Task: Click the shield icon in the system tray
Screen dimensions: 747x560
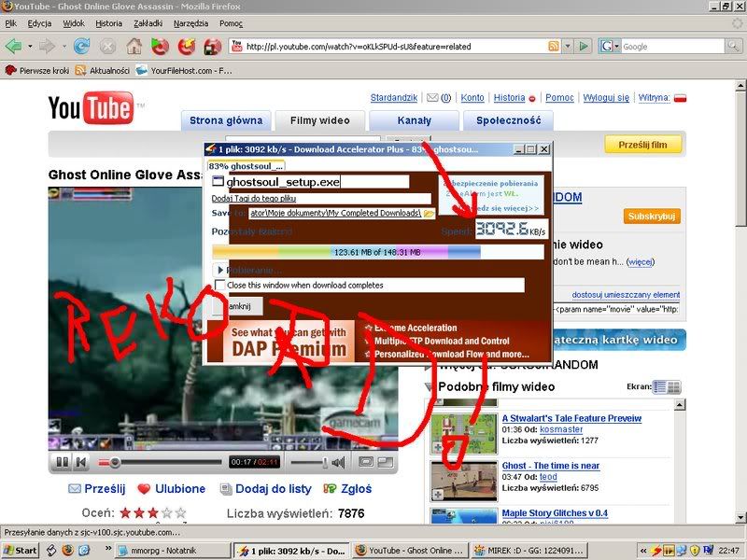Action: pos(694,551)
